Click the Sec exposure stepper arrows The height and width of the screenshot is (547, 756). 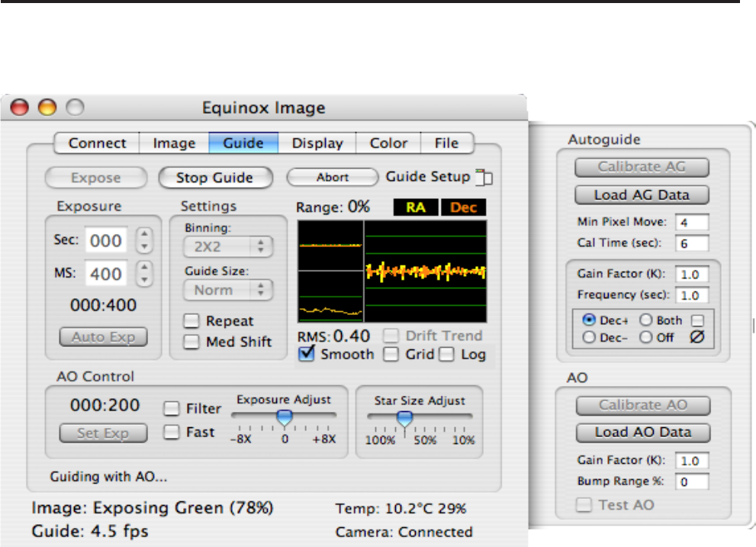point(144,240)
